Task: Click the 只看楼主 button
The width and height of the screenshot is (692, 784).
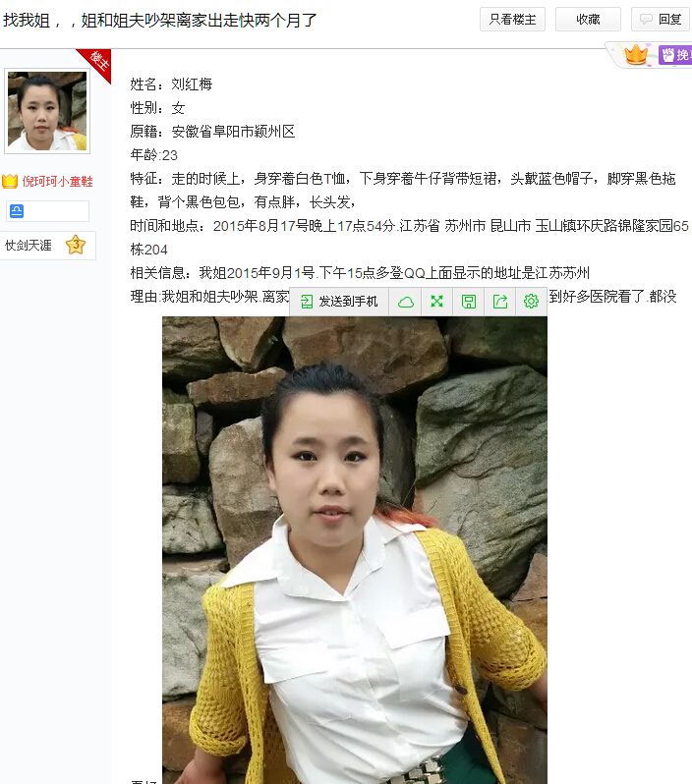Action: click(x=512, y=20)
